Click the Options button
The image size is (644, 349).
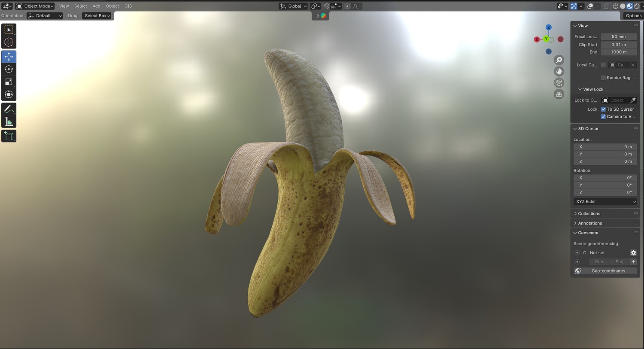(x=633, y=16)
